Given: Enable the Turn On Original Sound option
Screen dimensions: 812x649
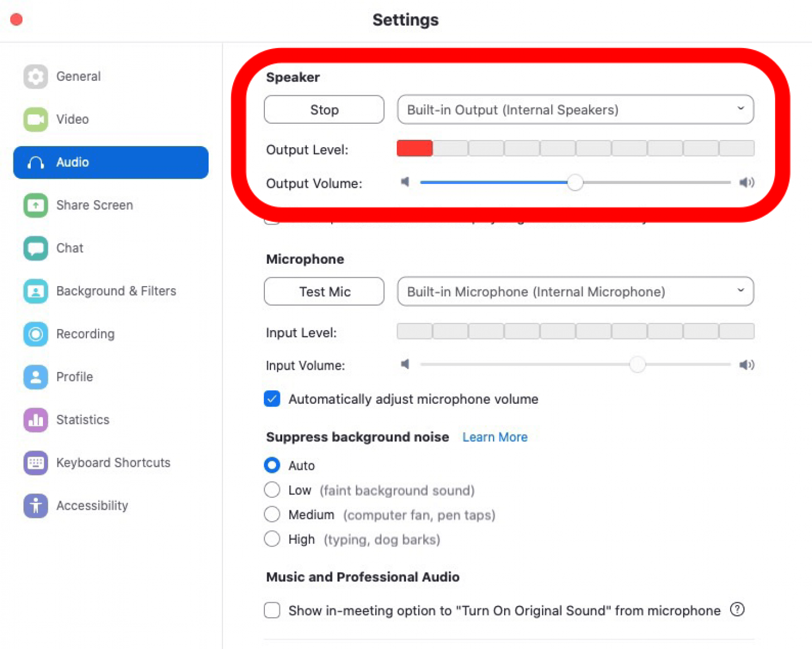Looking at the screenshot, I should (272, 611).
